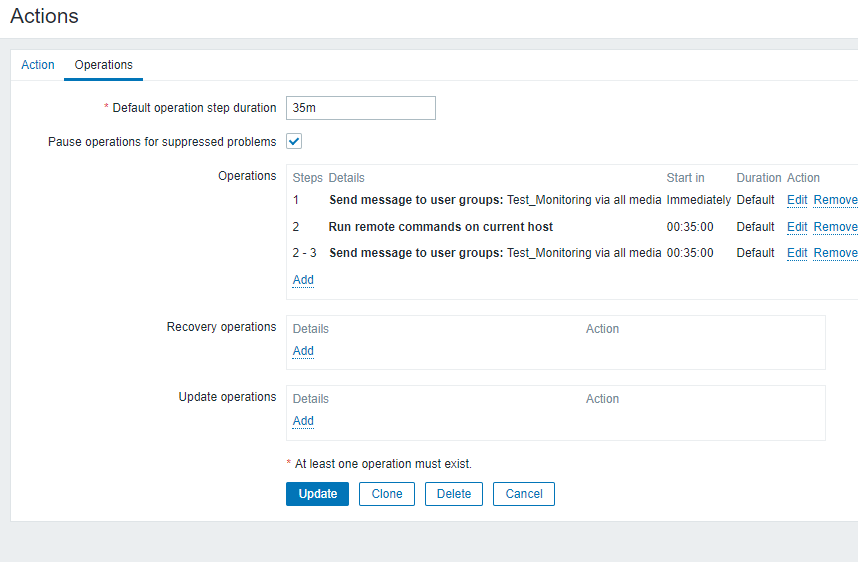
Task: Edit the step 2 - 3 operation
Action: (797, 253)
